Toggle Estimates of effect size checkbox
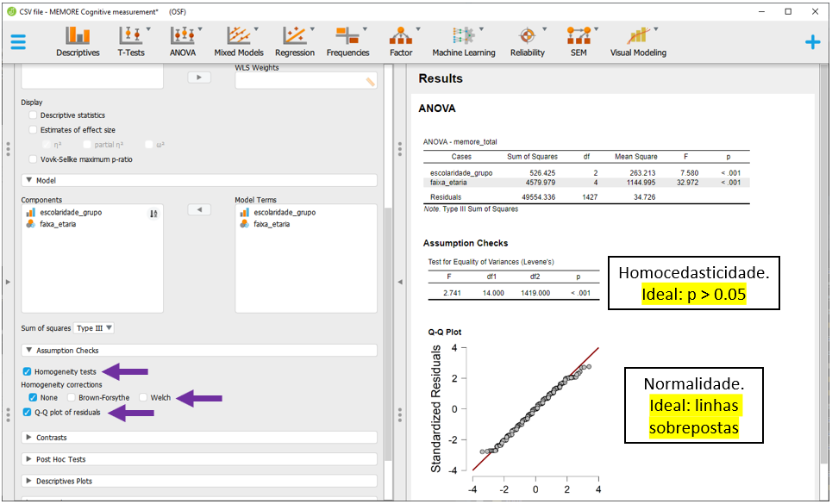832x504 pixels. tap(33, 130)
